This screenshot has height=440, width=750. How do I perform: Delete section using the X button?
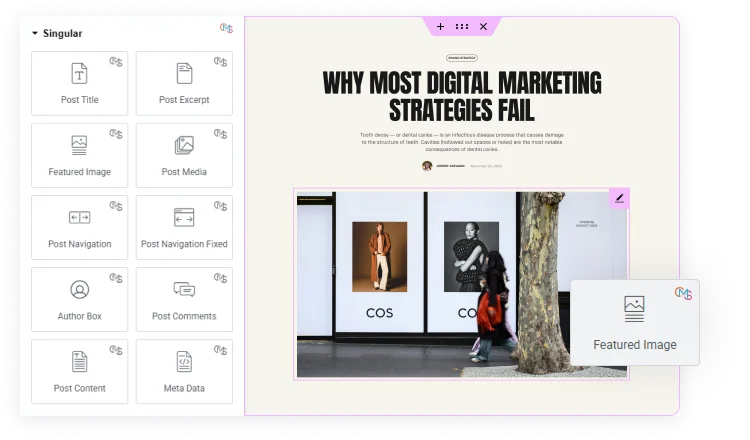(x=483, y=27)
